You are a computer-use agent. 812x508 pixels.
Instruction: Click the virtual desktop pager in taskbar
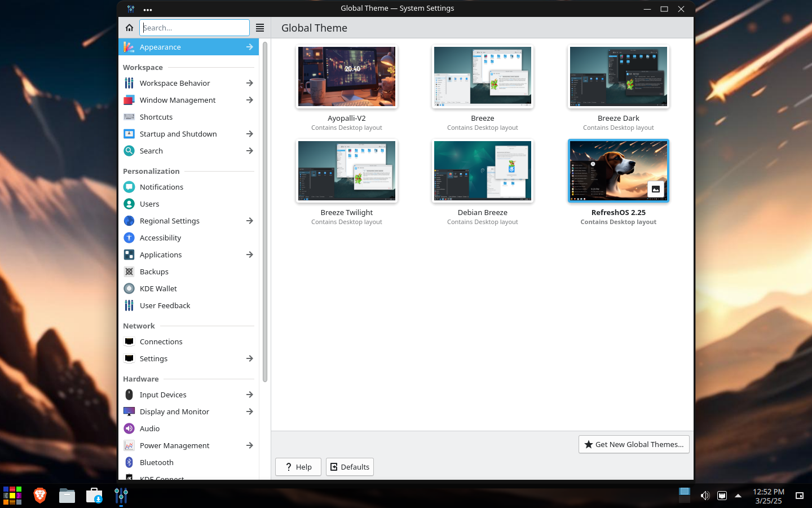tap(685, 496)
